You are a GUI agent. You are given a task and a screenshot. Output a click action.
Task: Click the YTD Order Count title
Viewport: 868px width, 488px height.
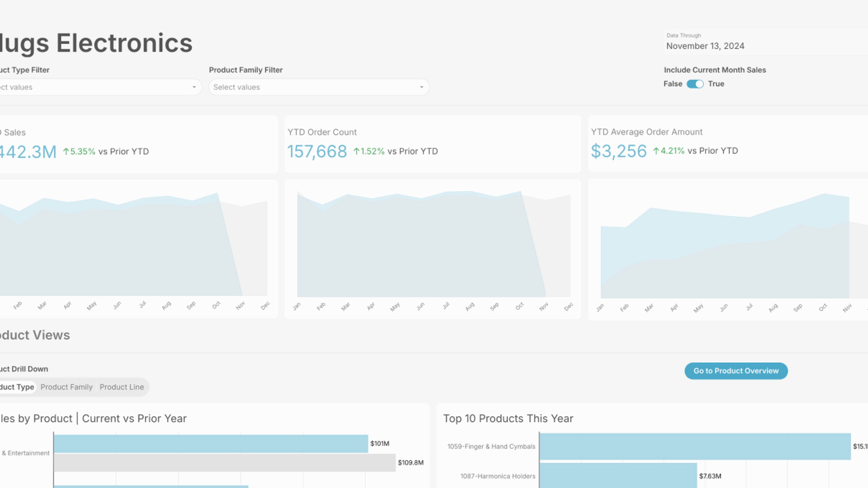coord(322,132)
